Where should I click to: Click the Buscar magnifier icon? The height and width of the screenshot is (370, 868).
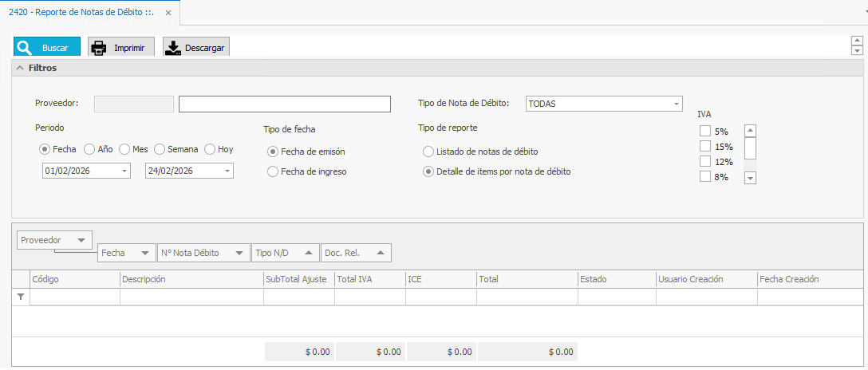pyautogui.click(x=24, y=48)
